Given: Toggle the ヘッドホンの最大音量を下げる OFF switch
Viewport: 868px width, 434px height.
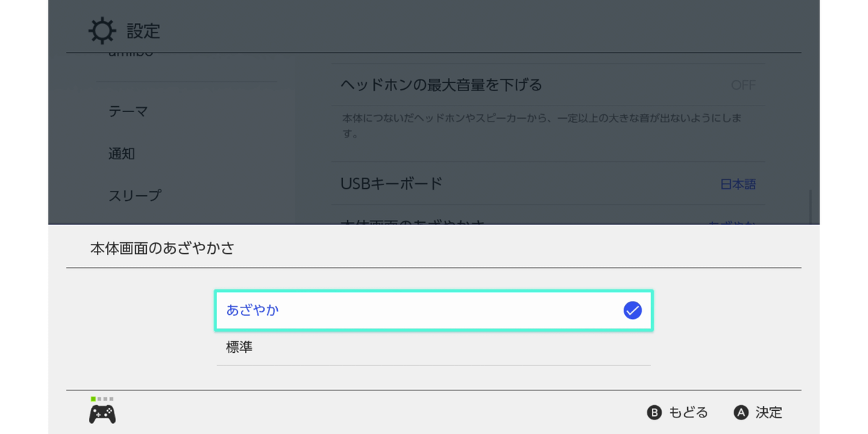Looking at the screenshot, I should (742, 85).
